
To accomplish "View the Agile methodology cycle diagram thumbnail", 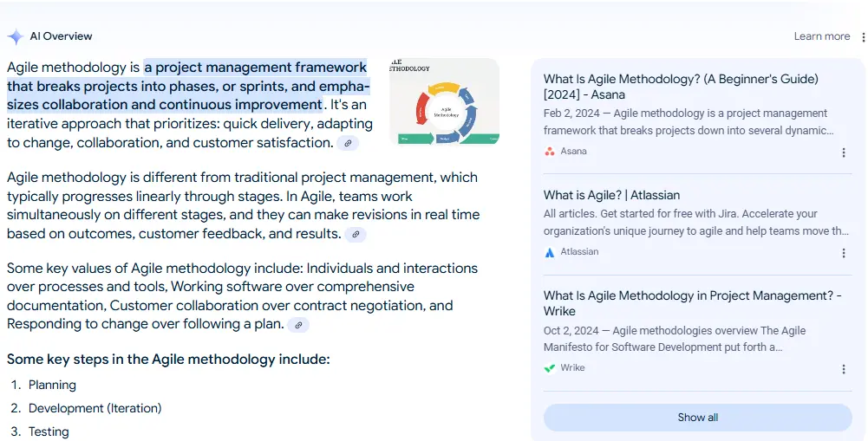I will (444, 101).
